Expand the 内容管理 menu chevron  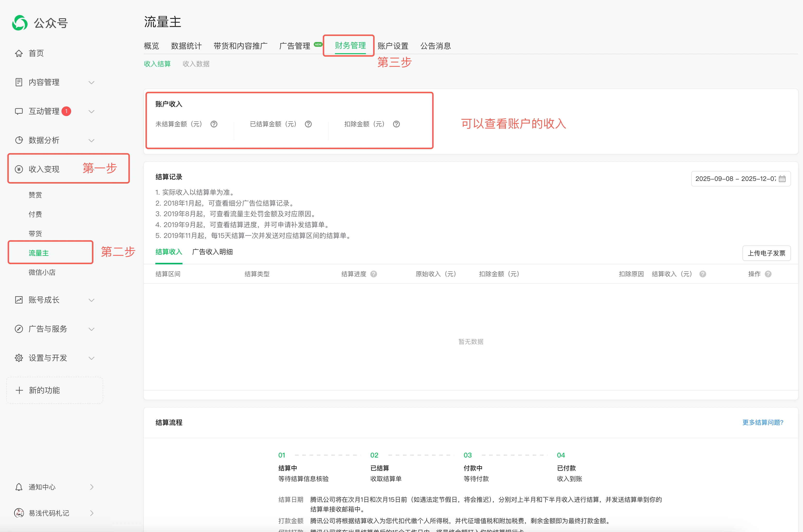coord(91,82)
